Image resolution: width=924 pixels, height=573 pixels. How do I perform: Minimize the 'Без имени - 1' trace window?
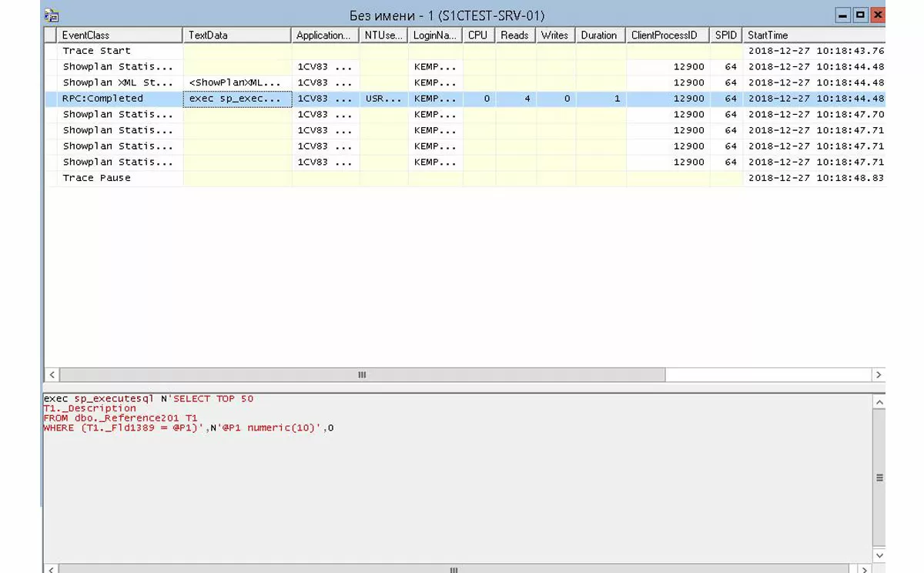(x=844, y=15)
